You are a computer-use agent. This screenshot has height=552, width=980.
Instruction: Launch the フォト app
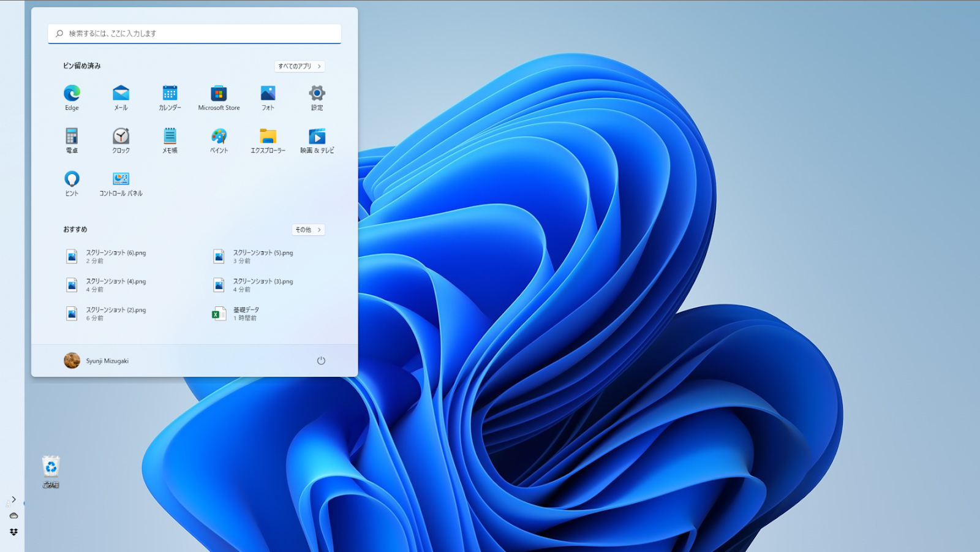[x=268, y=97]
